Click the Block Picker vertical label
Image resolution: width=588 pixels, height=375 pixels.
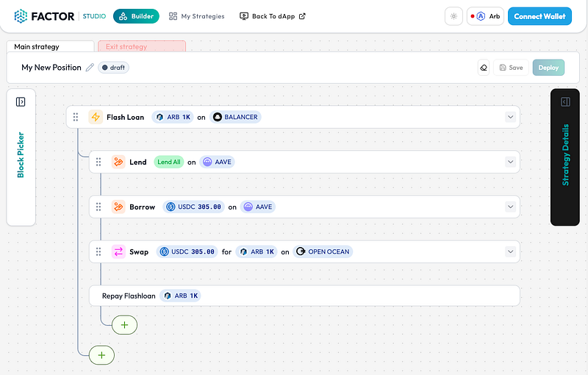21,155
